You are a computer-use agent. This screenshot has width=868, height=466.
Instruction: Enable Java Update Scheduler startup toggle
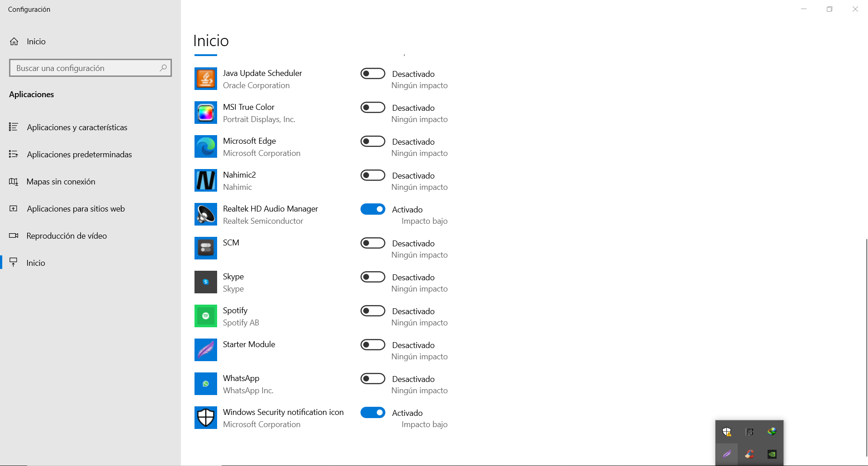tap(373, 73)
